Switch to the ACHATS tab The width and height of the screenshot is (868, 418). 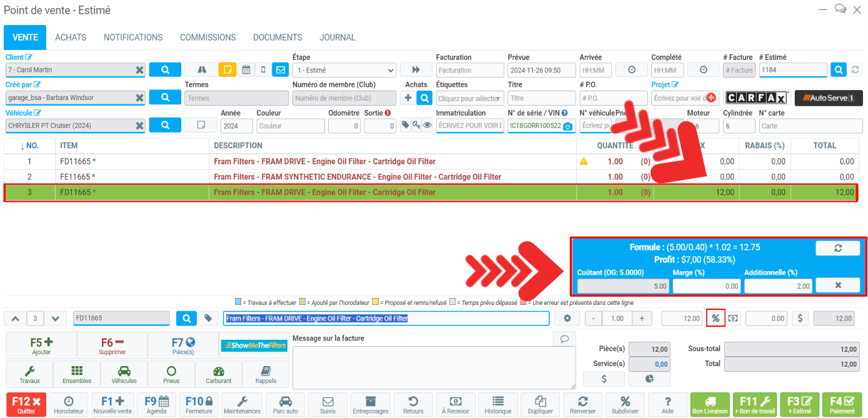click(x=71, y=37)
